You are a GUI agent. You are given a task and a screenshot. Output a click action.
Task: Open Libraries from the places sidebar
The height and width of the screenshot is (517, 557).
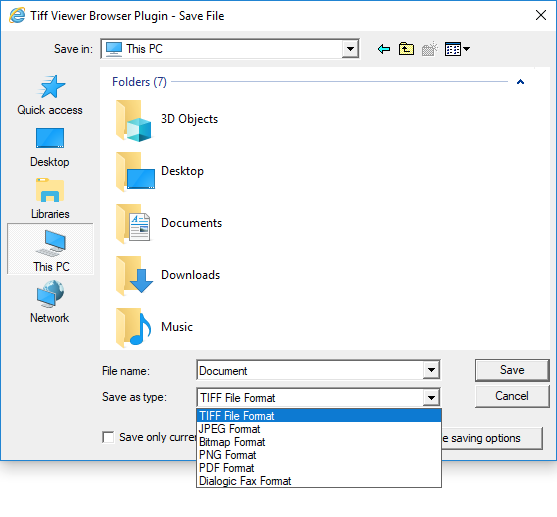click(50, 199)
